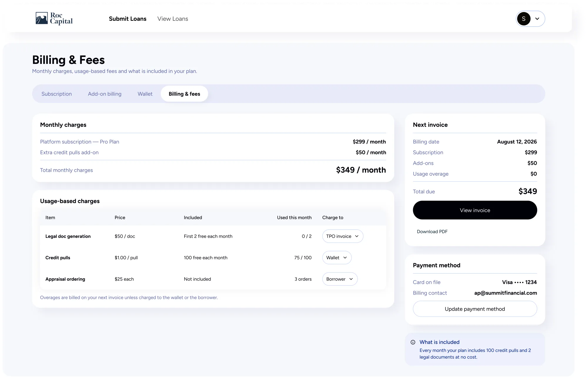Click the Charge to column header
Viewport: 588px width, 379px height.
pyautogui.click(x=333, y=218)
